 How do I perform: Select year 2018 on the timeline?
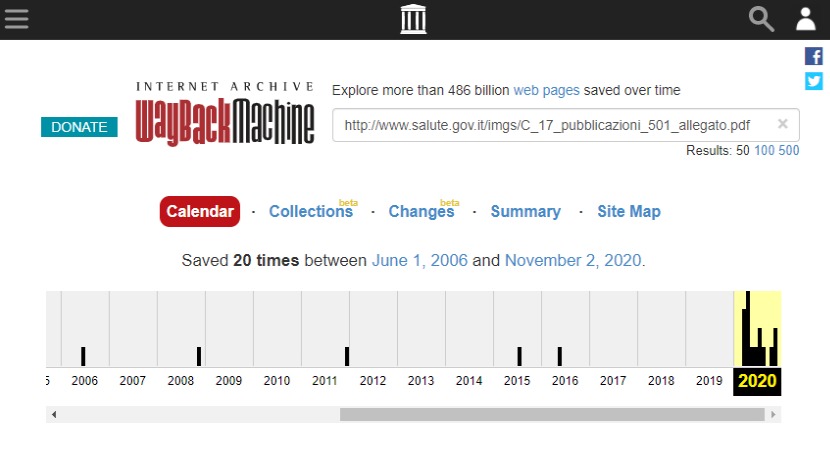coord(661,381)
